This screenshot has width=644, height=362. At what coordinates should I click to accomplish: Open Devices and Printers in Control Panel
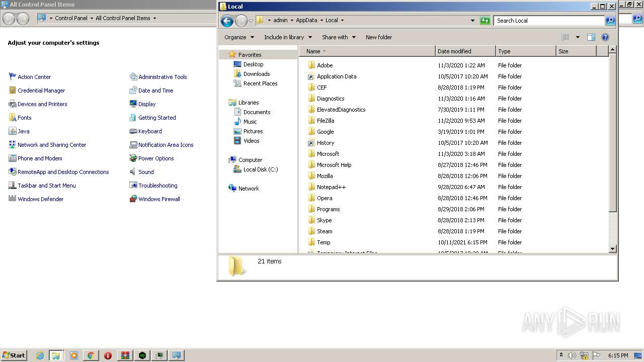click(x=42, y=104)
